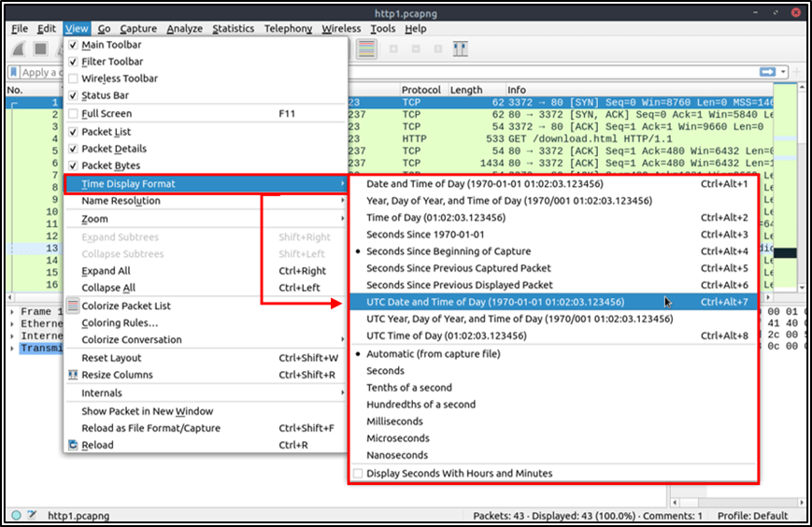Open the Statistics menu
The width and height of the screenshot is (812, 527).
pyautogui.click(x=233, y=28)
